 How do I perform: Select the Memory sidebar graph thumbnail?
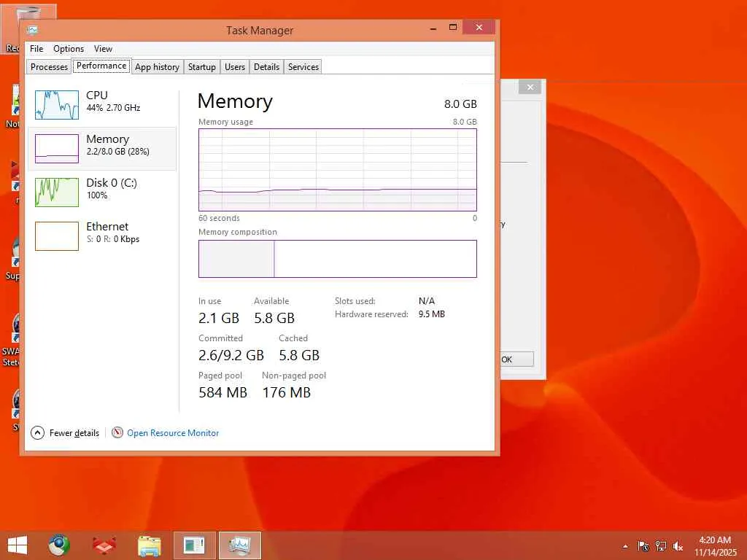[57, 149]
